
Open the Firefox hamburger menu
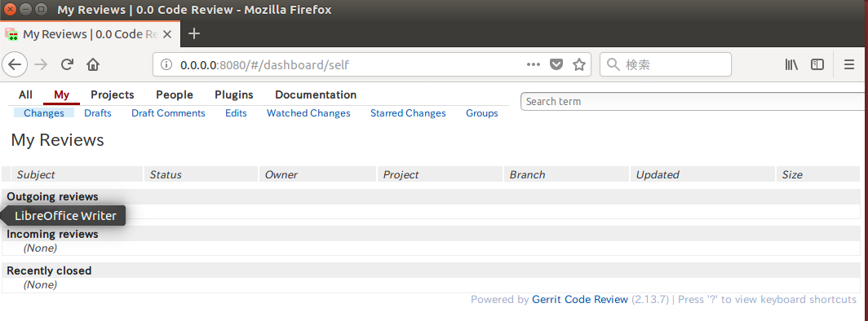click(x=849, y=64)
